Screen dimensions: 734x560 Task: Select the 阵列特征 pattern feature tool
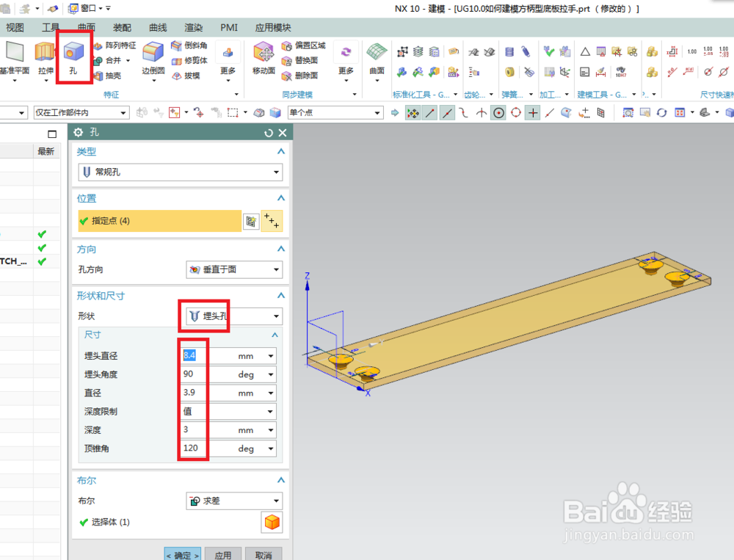[120, 46]
